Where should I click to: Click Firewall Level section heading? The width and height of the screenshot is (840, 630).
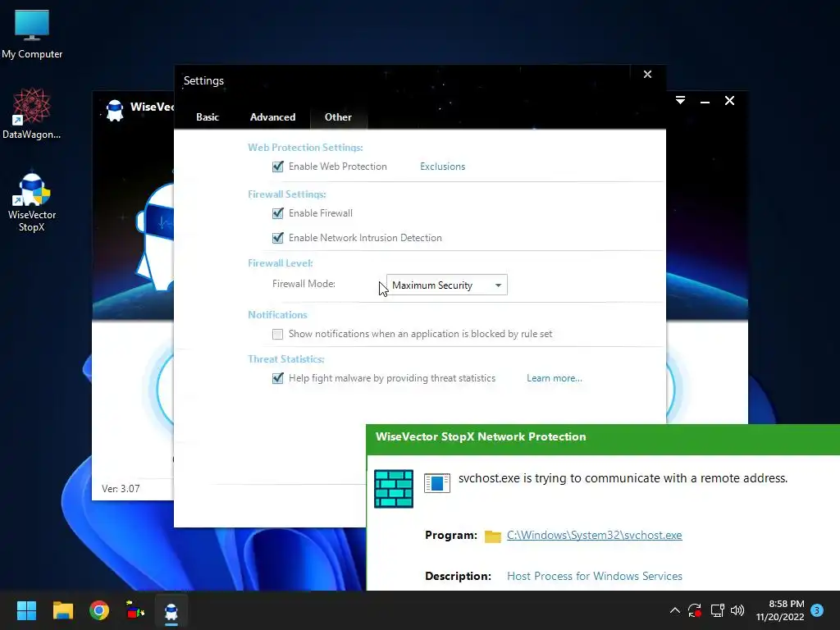[x=281, y=263]
